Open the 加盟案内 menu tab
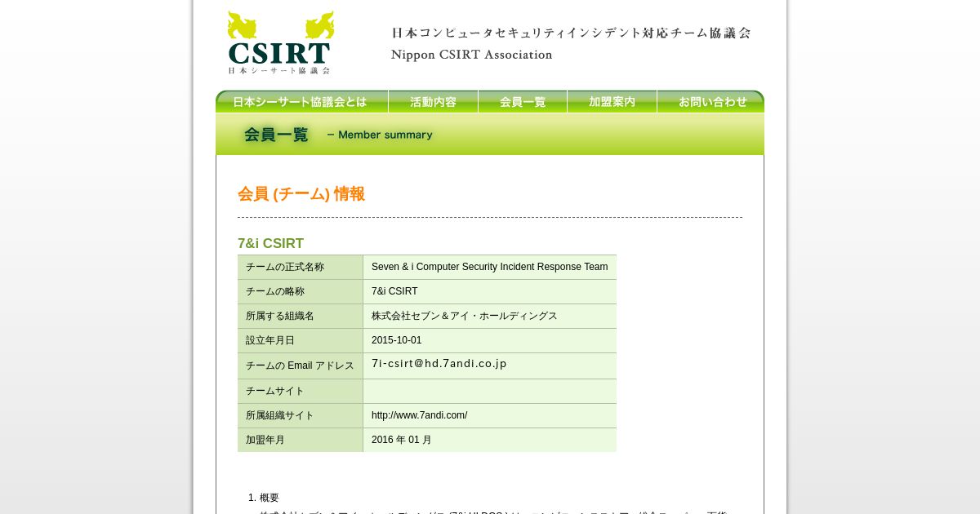 coord(612,101)
